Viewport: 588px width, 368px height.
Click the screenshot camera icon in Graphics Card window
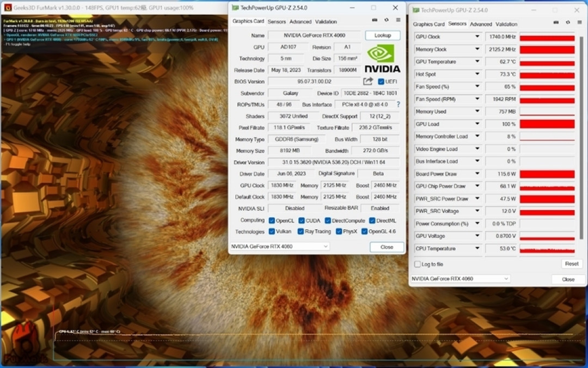pyautogui.click(x=374, y=20)
